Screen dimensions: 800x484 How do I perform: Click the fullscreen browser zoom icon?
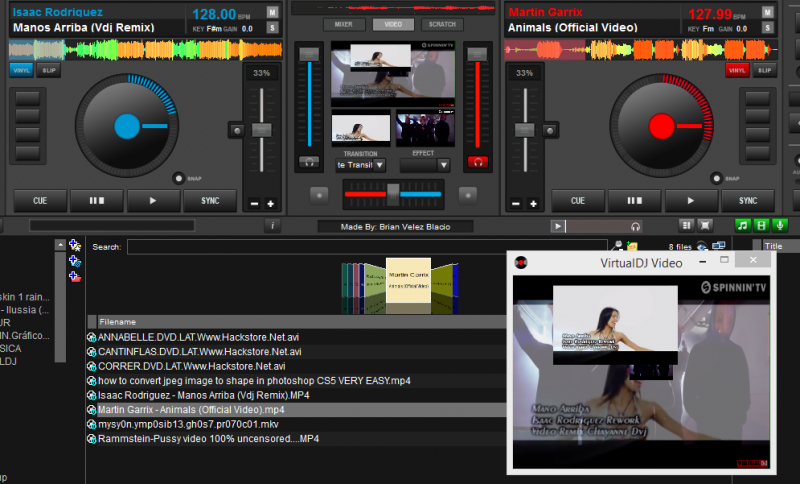coord(705,225)
